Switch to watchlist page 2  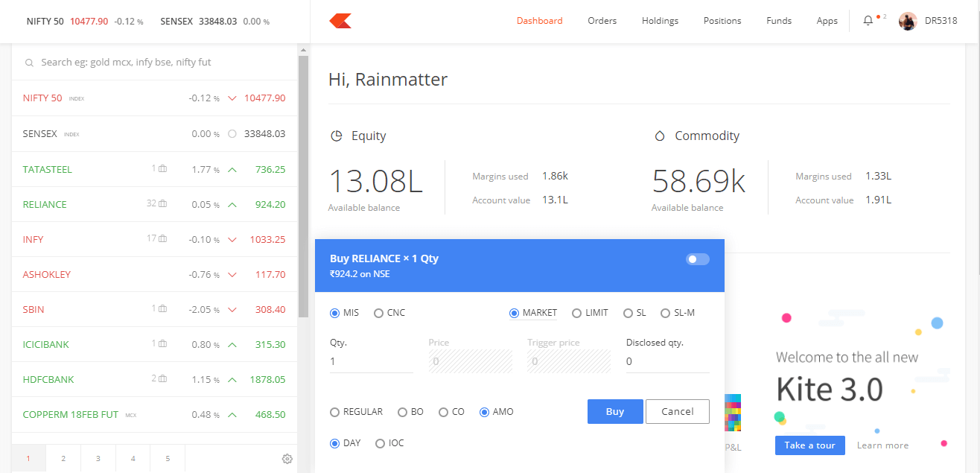63,459
